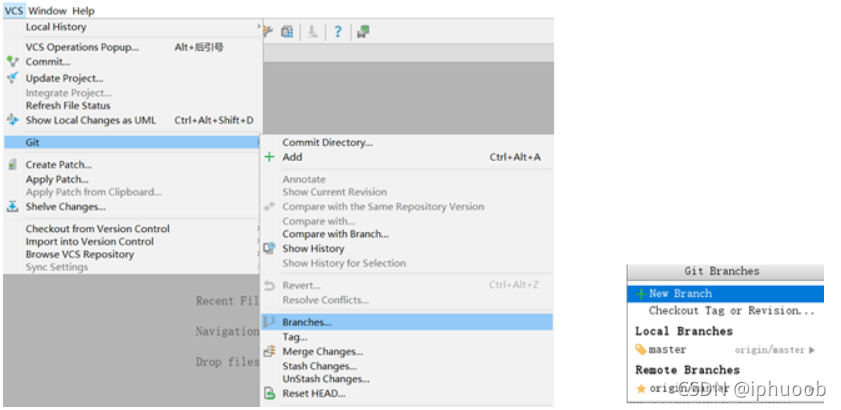The image size is (841, 410).
Task: Select Commit Directory... in Git submenu
Action: (327, 143)
